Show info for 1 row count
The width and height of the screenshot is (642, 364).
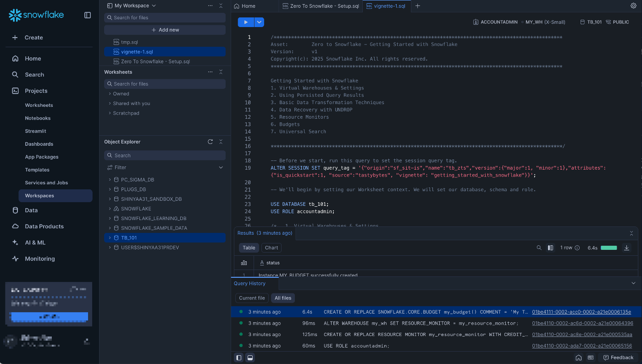click(577, 248)
